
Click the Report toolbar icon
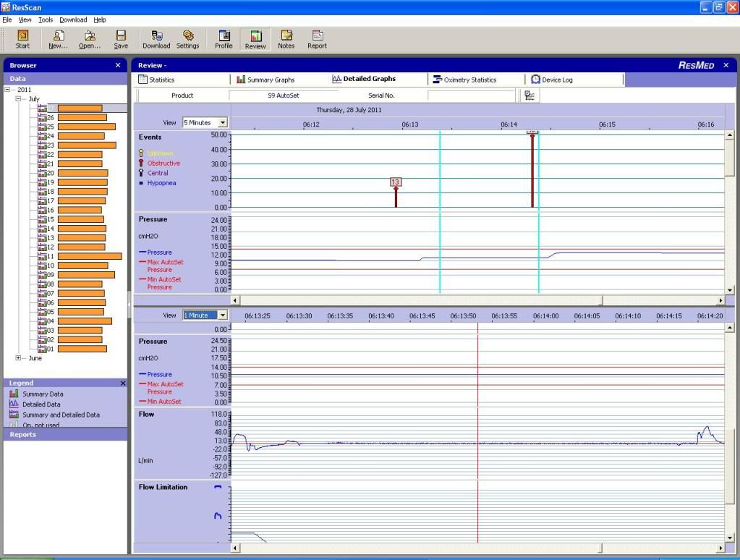coord(317,39)
